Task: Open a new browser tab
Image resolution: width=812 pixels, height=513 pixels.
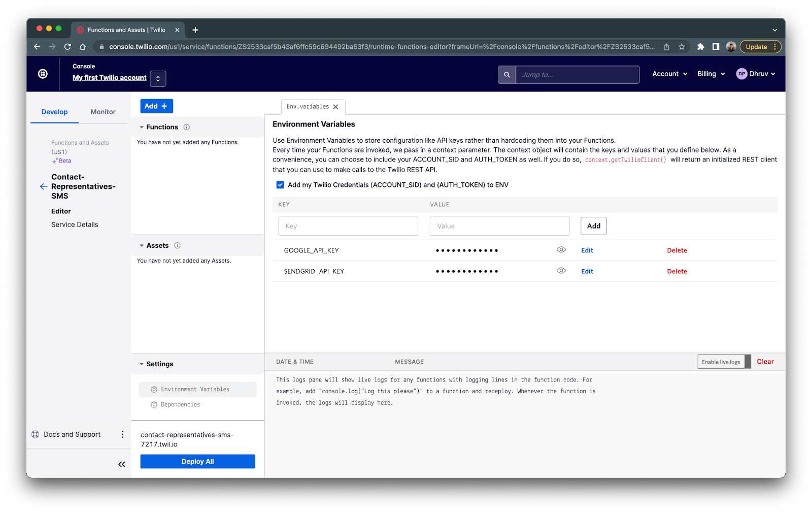Action: (x=195, y=30)
